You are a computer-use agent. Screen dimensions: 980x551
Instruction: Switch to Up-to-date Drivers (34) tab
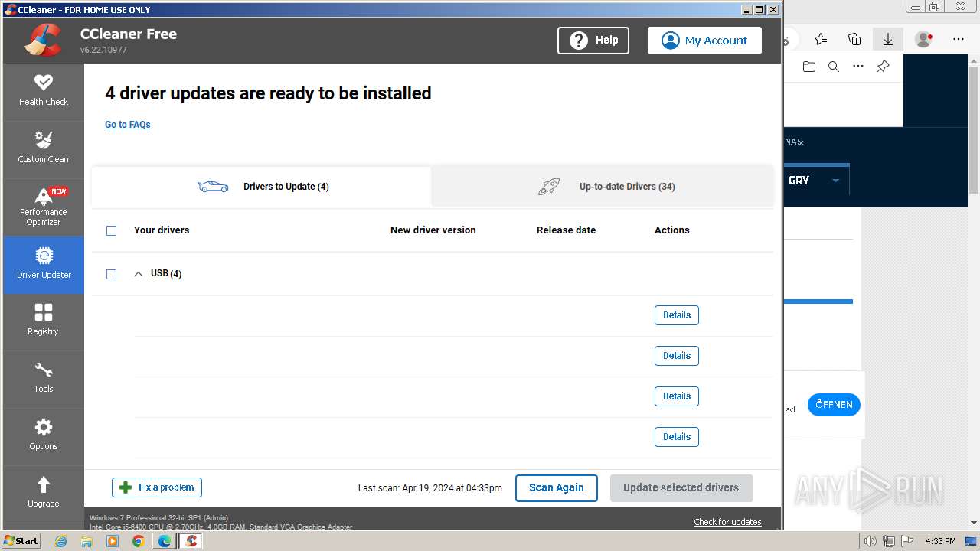603,187
